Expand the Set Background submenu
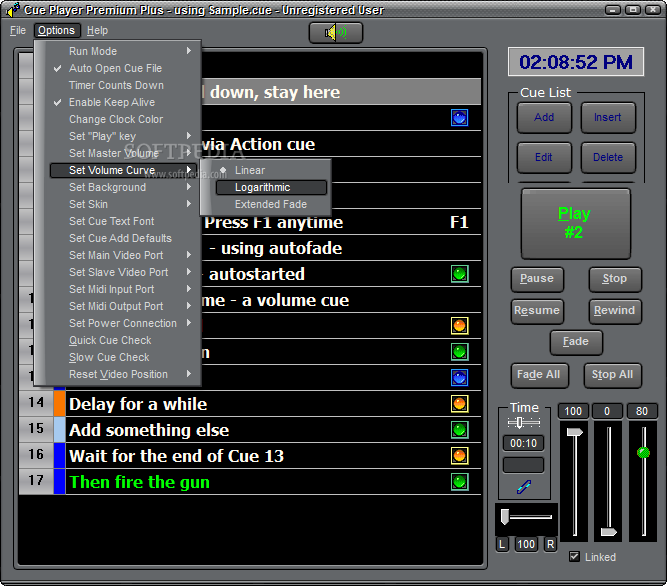Viewport: 667px width, 586px height. (123, 187)
